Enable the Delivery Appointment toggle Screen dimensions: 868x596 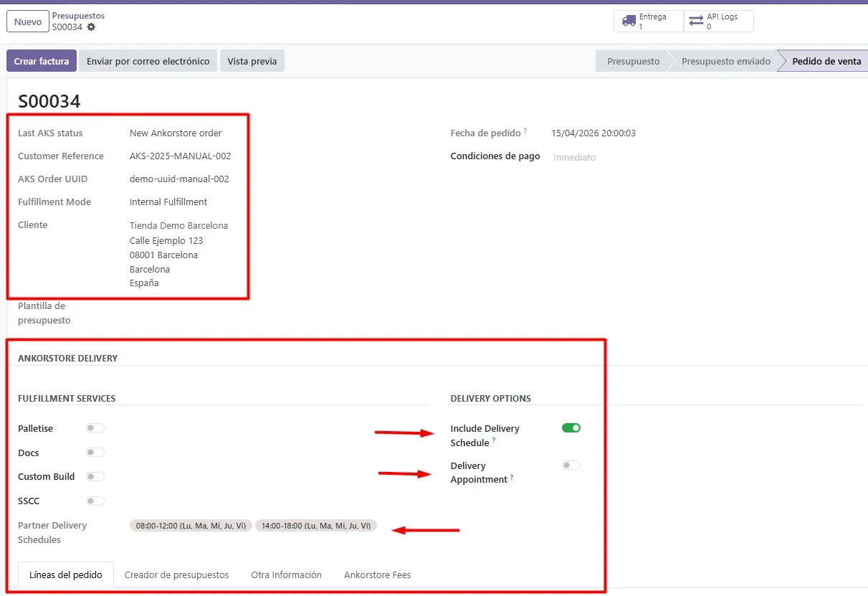coord(571,465)
